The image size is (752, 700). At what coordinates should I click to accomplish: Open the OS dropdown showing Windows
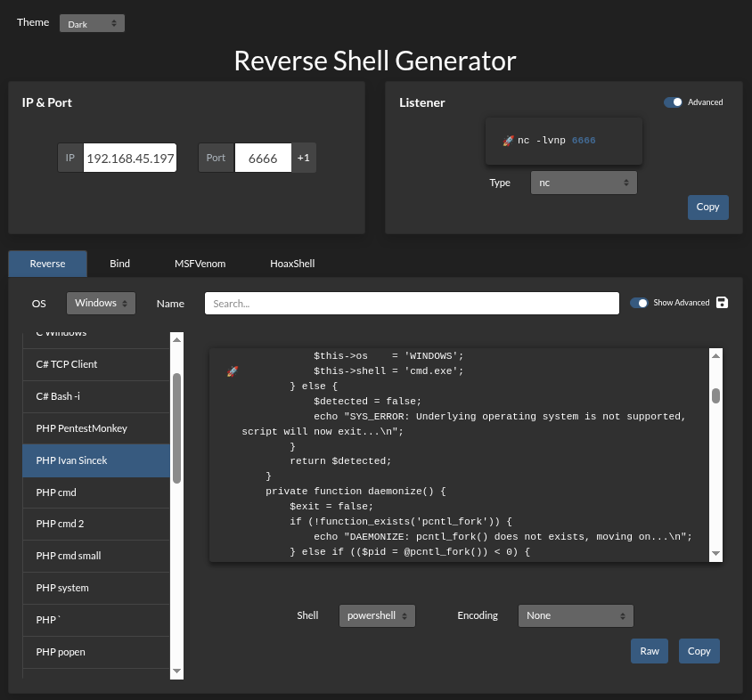tap(101, 303)
